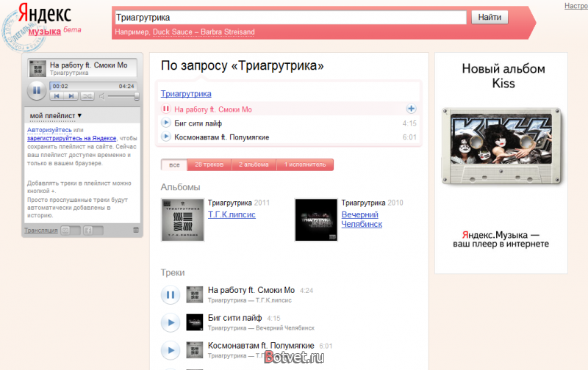588x370 pixels.
Task: Click the now-playing album cover in player
Action: coord(37,68)
